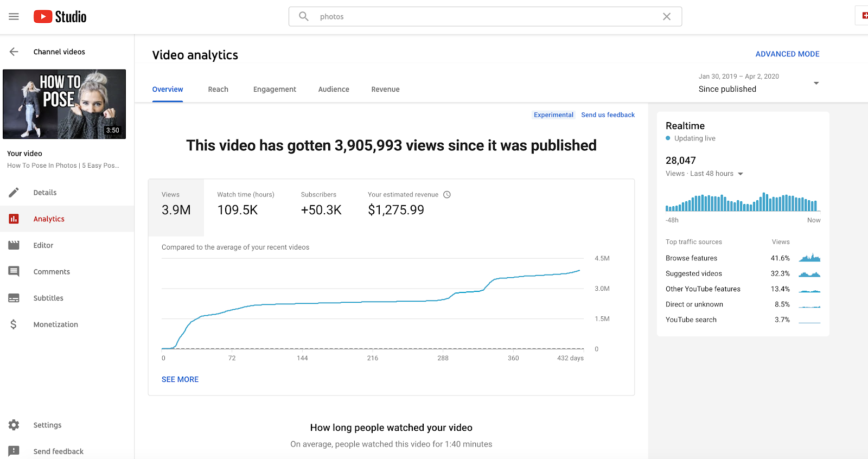Go back to Channel videos arrow

[x=14, y=52]
